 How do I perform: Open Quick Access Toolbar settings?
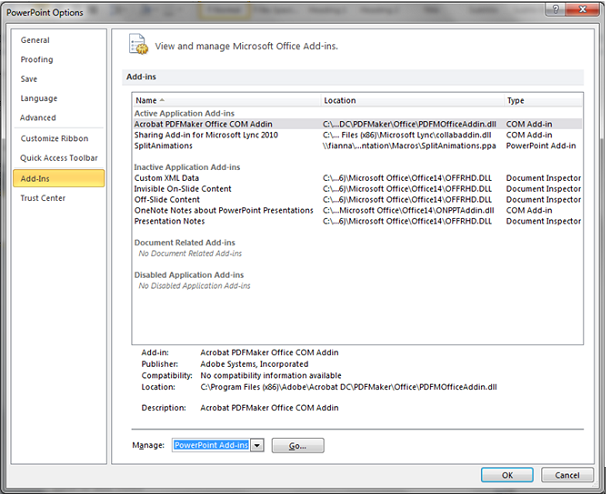59,157
